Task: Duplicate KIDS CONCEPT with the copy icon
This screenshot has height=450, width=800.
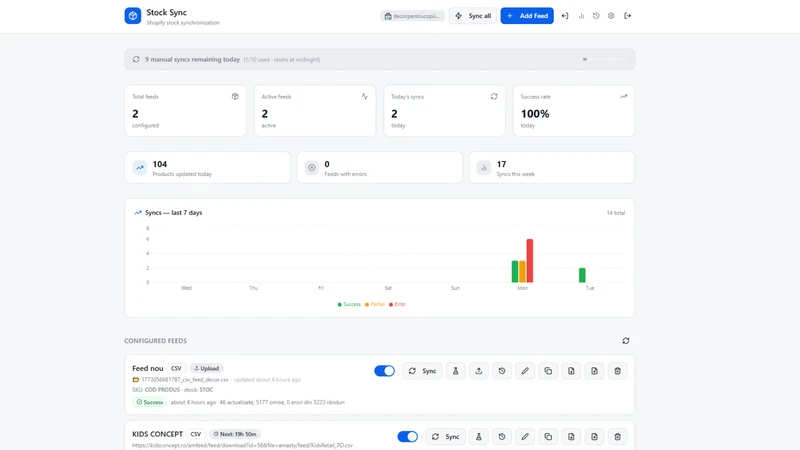Action: [548, 437]
